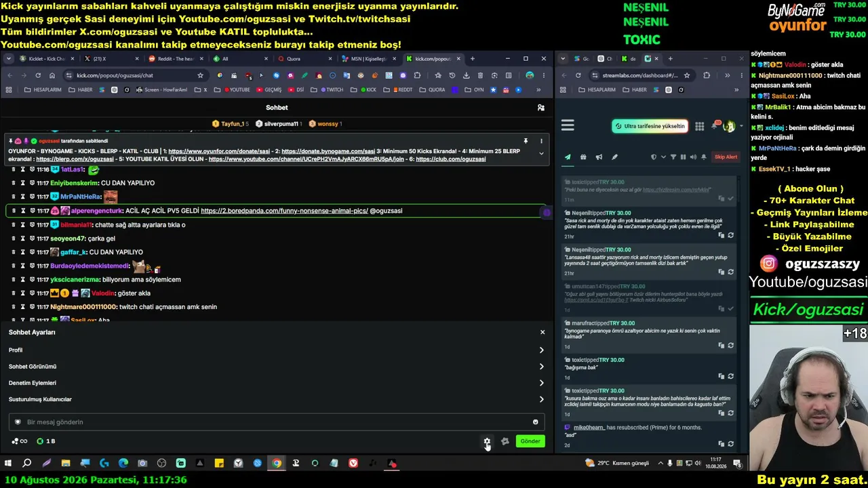Open the chat users list icon
Viewport: 868px width, 488px height.
coord(540,108)
